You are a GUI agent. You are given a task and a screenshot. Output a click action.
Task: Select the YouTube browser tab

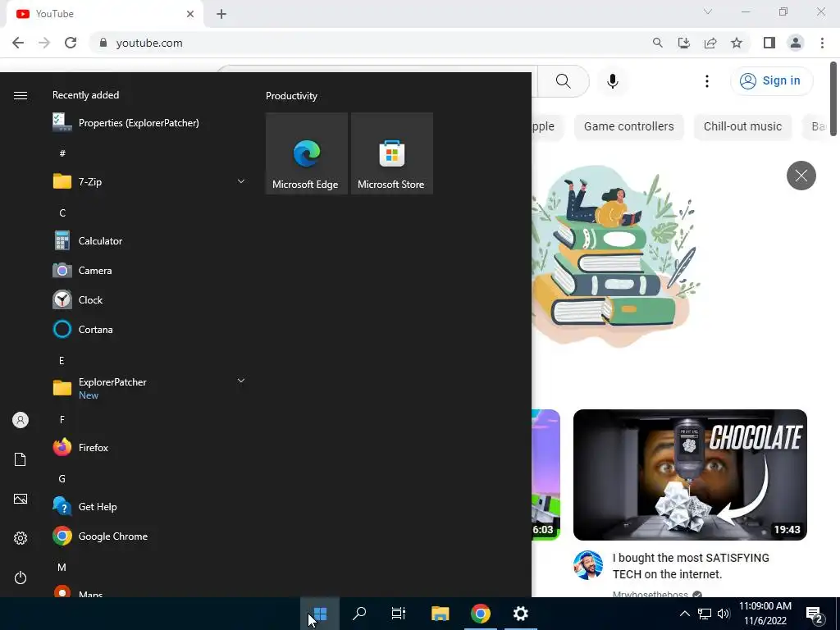(x=105, y=14)
